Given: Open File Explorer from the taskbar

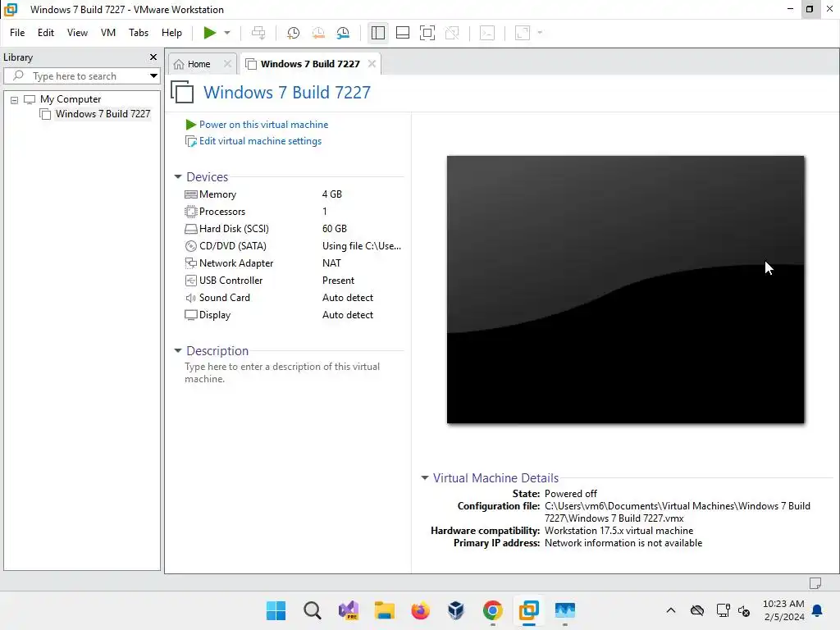Looking at the screenshot, I should point(385,610).
